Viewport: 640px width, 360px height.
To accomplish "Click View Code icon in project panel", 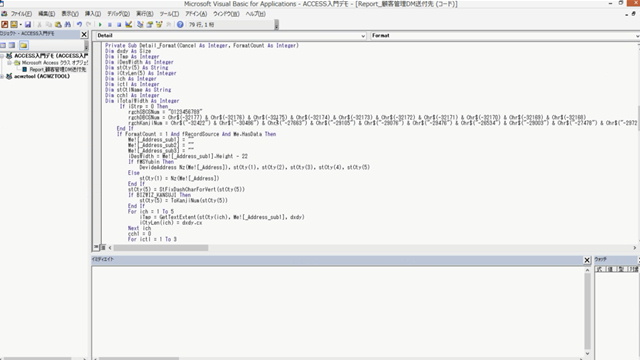I will pos(3,45).
